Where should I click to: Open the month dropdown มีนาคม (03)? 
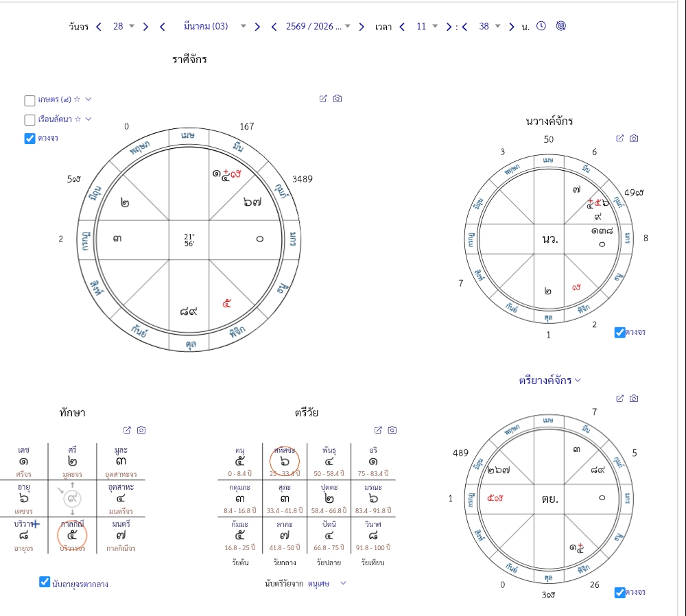point(214,26)
